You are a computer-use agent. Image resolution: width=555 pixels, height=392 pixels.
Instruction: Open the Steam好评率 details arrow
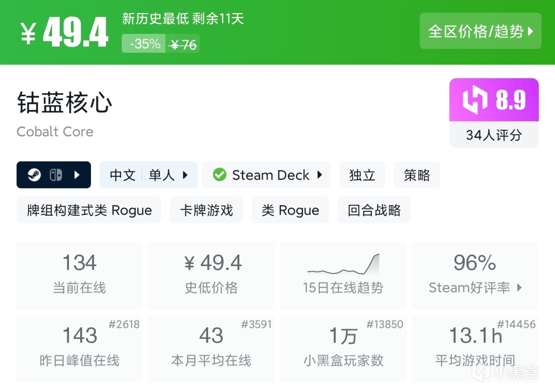(519, 288)
